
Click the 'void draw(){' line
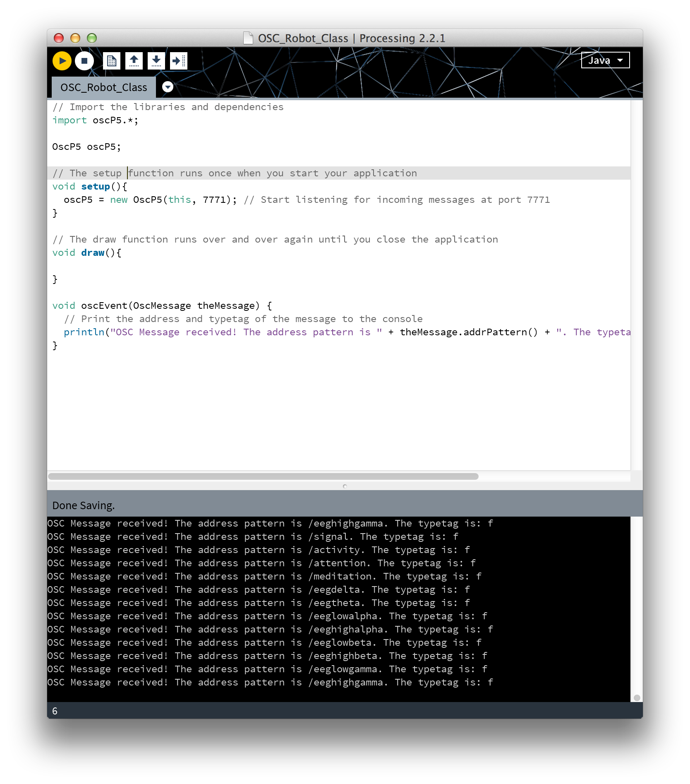coord(87,253)
